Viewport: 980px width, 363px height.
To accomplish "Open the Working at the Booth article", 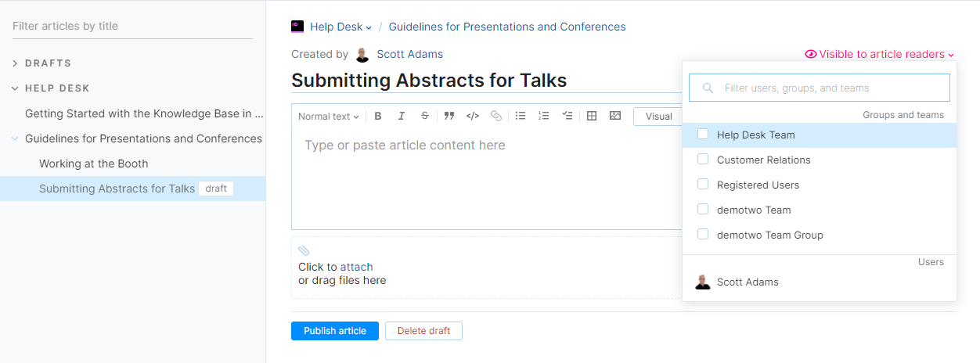I will point(94,164).
